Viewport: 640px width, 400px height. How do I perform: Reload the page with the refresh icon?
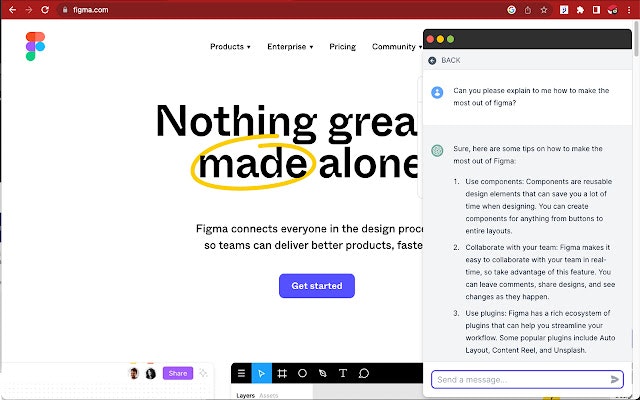45,10
